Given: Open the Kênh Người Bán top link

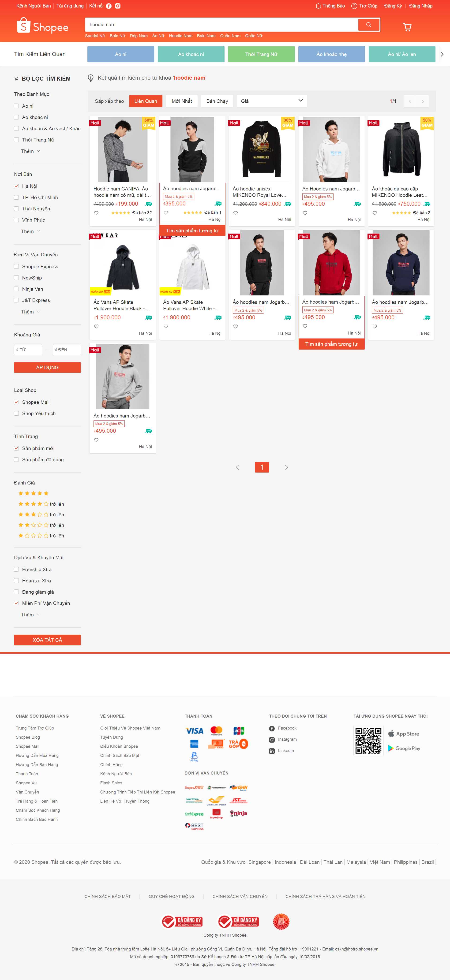Looking at the screenshot, I should point(34,6).
